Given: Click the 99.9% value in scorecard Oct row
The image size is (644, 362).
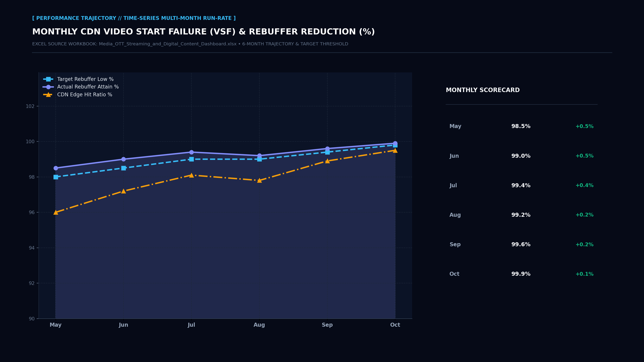Looking at the screenshot, I should point(521,274).
